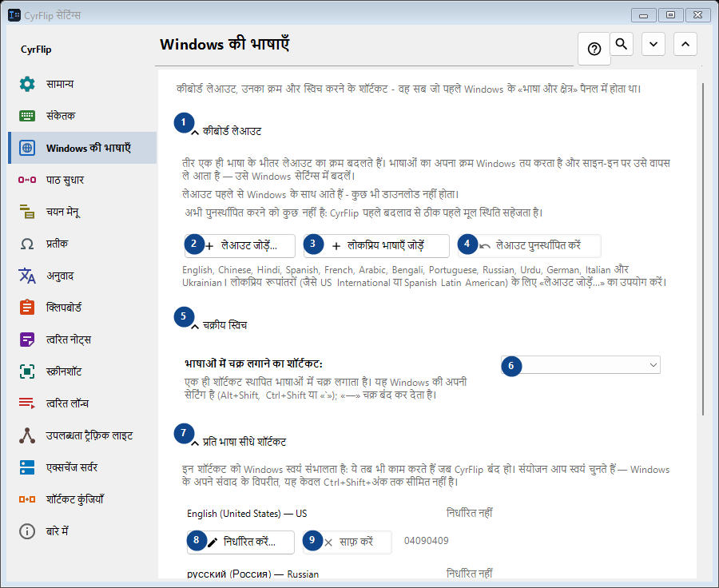Click the CyrFlip app icon in title bar

click(x=14, y=15)
